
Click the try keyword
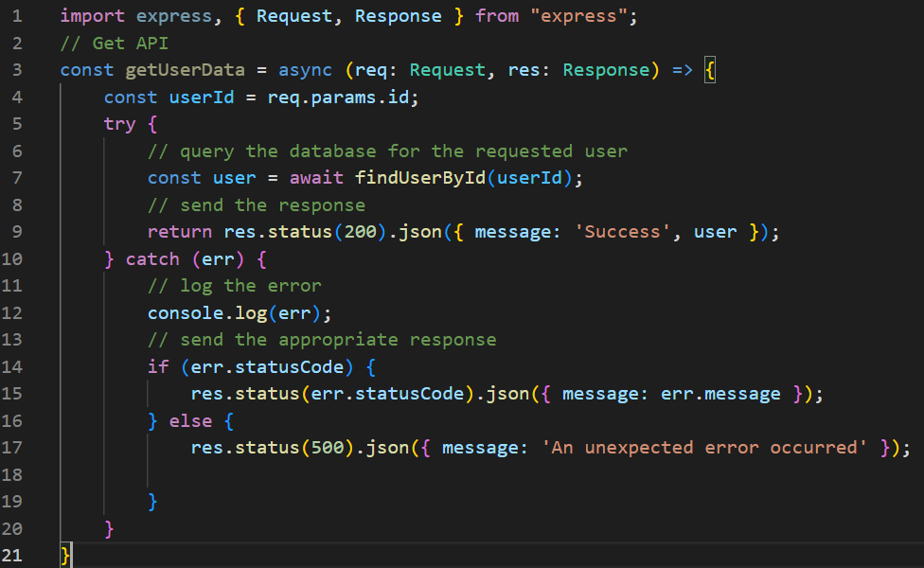(120, 124)
